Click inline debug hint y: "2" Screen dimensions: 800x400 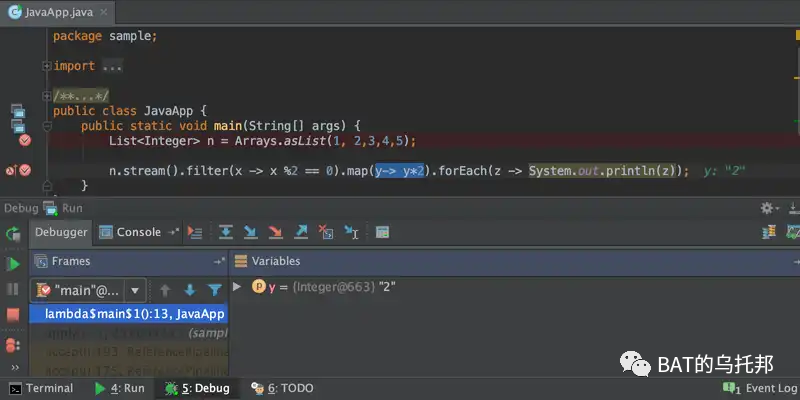[x=724, y=171]
